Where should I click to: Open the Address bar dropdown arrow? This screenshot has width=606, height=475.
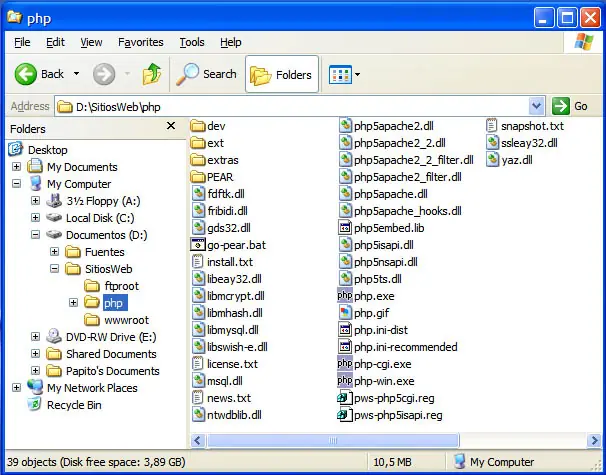[x=536, y=106]
